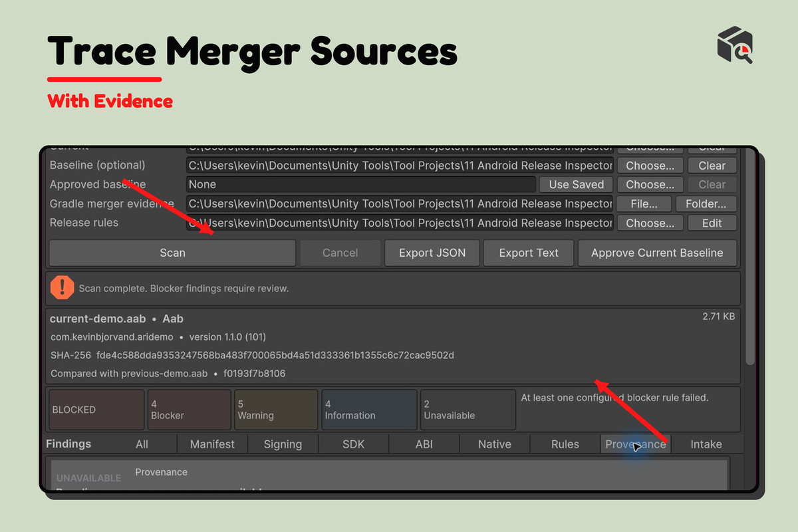Approve Current Baseline button
This screenshot has height=532, width=798.
[657, 253]
